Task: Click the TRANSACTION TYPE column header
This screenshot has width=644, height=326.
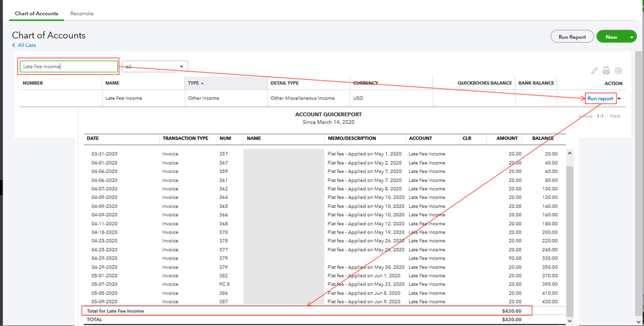Action: pos(185,139)
